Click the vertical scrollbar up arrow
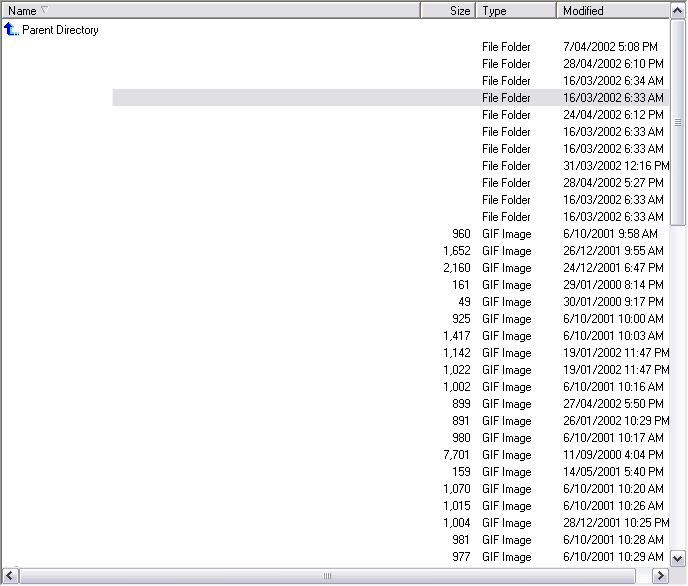Viewport: 688px width, 586px height. [678, 10]
